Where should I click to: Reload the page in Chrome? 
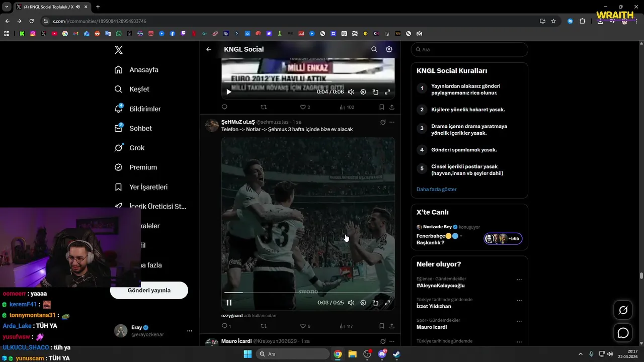(31, 21)
